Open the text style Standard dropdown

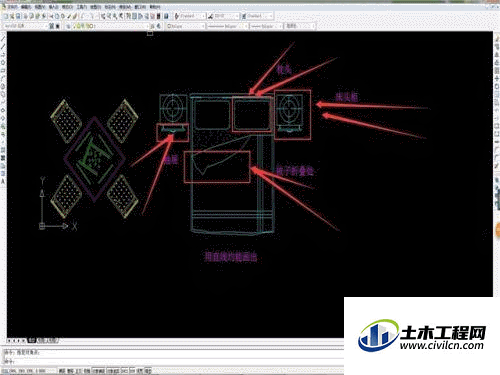[x=193, y=16]
